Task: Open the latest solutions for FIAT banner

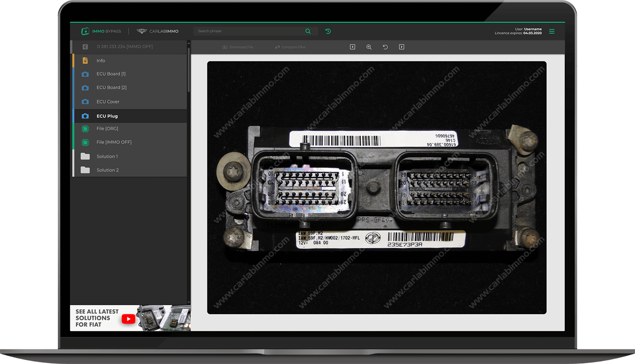Action: pos(130,318)
